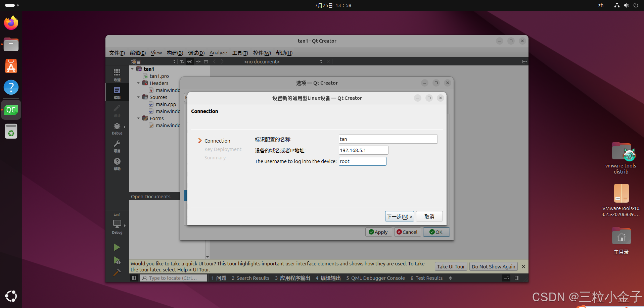Image resolution: width=644 pixels, height=308 pixels.
Task: Open the 设计 design mode
Action: point(117,110)
